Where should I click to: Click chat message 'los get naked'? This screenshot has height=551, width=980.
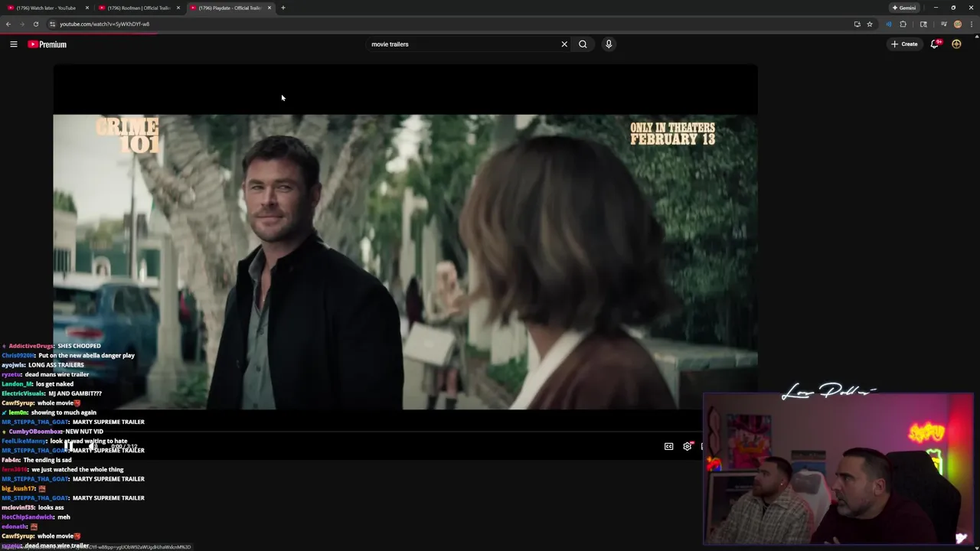click(55, 384)
